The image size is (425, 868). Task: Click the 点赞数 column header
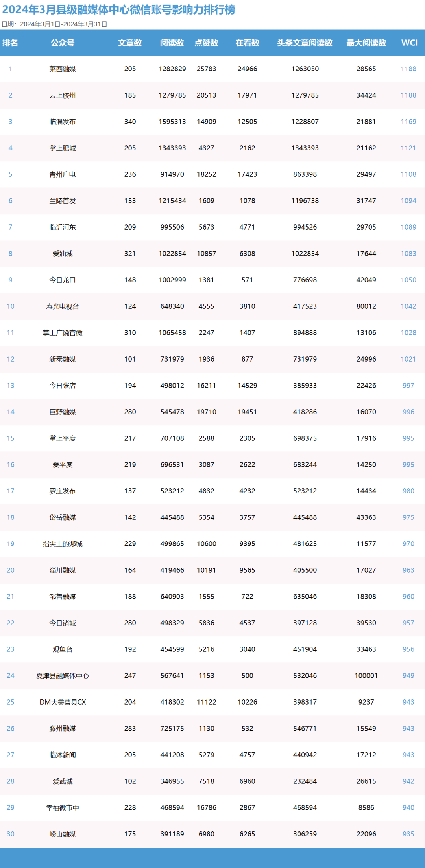click(x=206, y=43)
